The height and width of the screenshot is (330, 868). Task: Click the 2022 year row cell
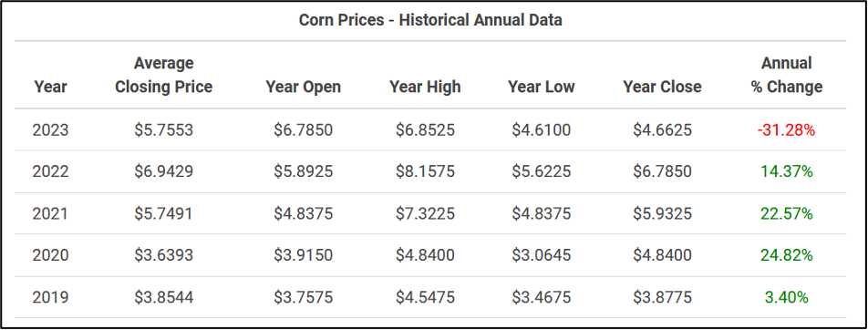point(50,171)
